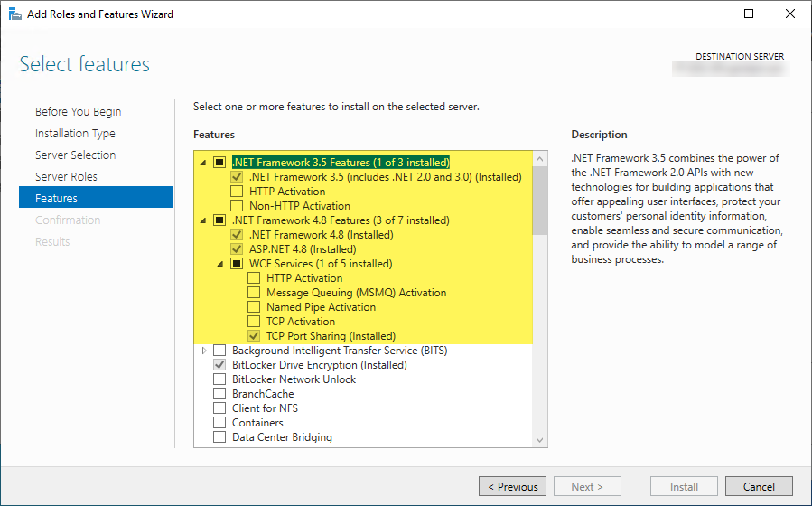The height and width of the screenshot is (506, 812).
Task: Tick Message Queuing (MSMQ) Activation checkbox
Action: [x=254, y=293]
